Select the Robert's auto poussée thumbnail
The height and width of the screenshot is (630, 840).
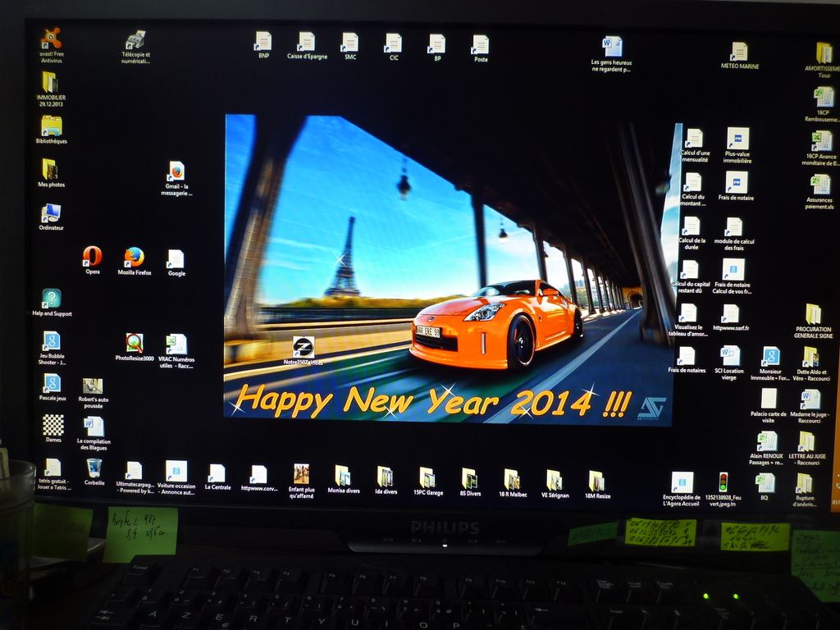93,386
